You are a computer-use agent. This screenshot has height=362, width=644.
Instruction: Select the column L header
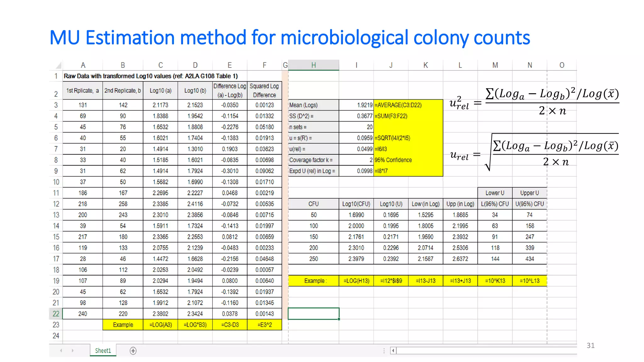[x=460, y=65]
